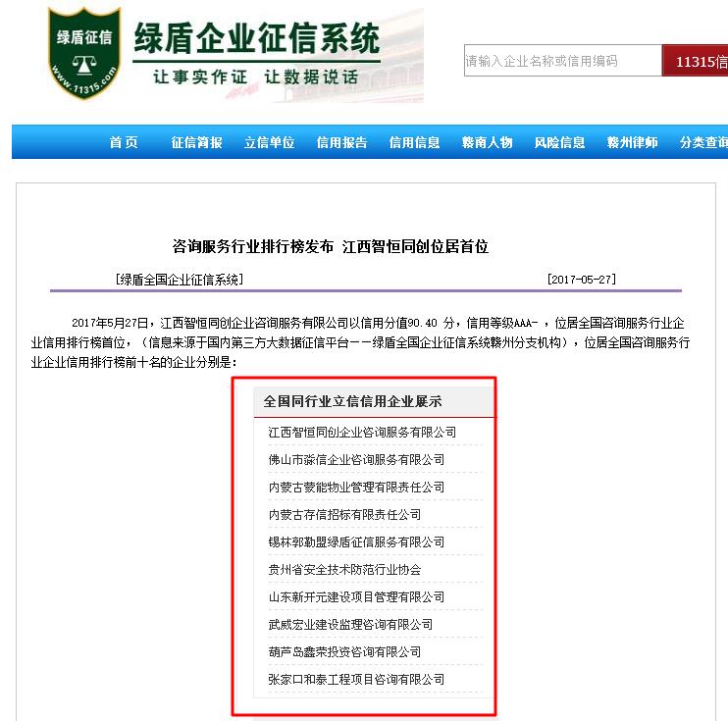Select 信用报告 in the nav bar
This screenshot has height=721, width=728.
tap(341, 142)
